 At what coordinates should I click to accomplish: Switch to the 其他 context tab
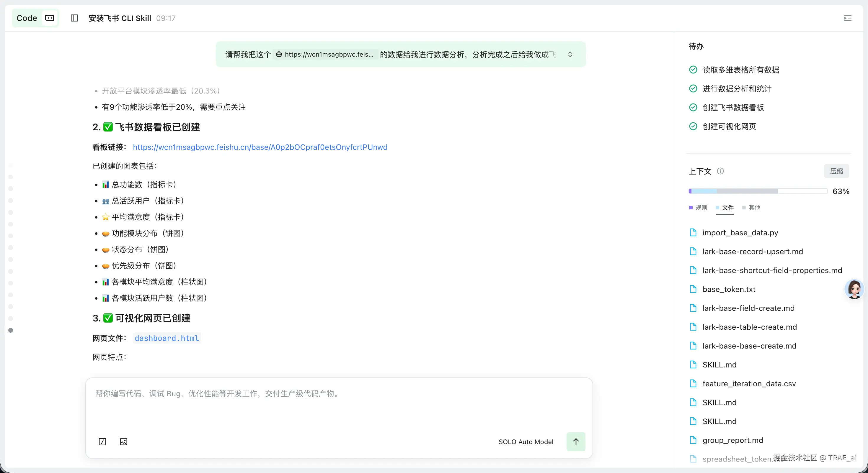[x=751, y=208]
